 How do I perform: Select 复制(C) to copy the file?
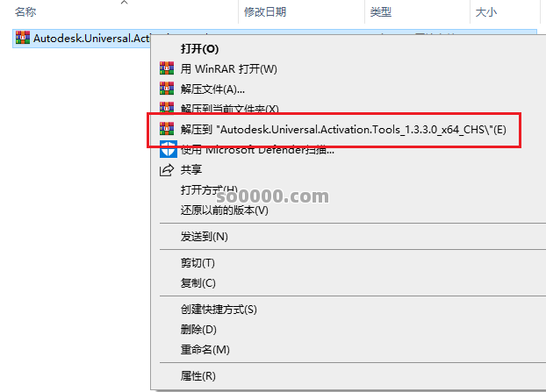click(x=198, y=283)
